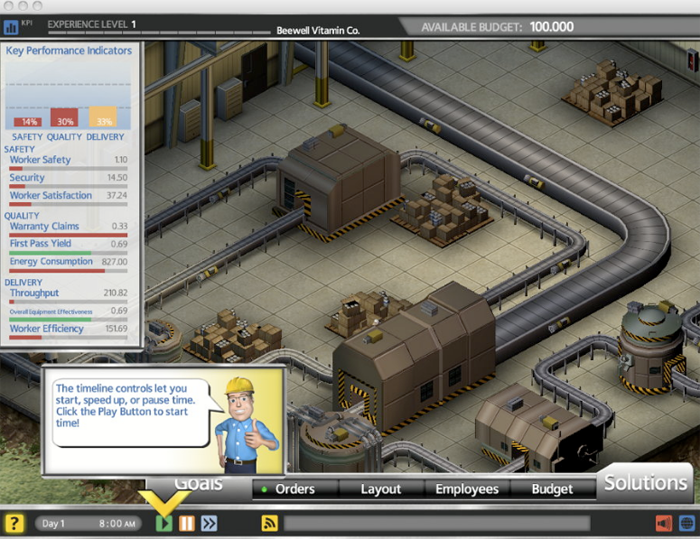Click the Worker Safety indicator

(x=40, y=160)
